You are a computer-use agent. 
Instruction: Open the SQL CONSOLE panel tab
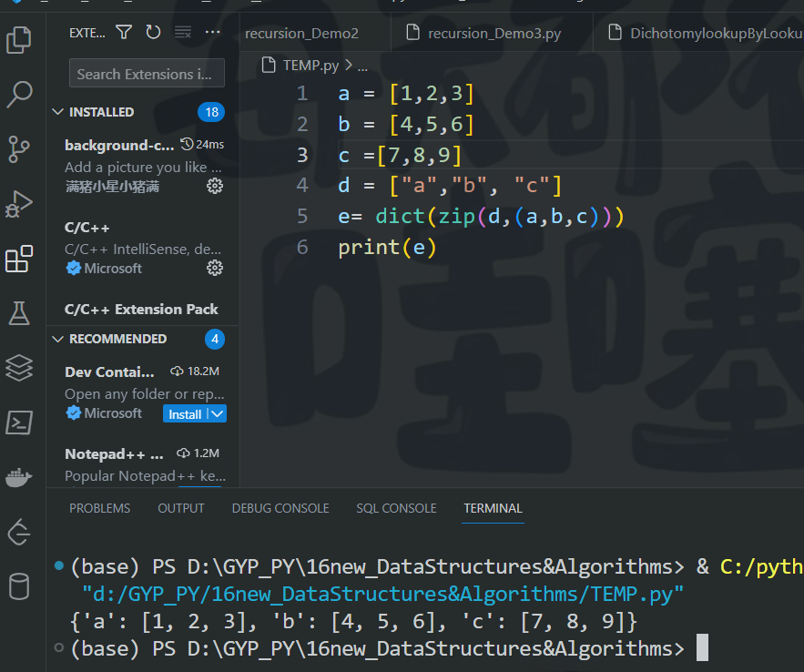(396, 508)
